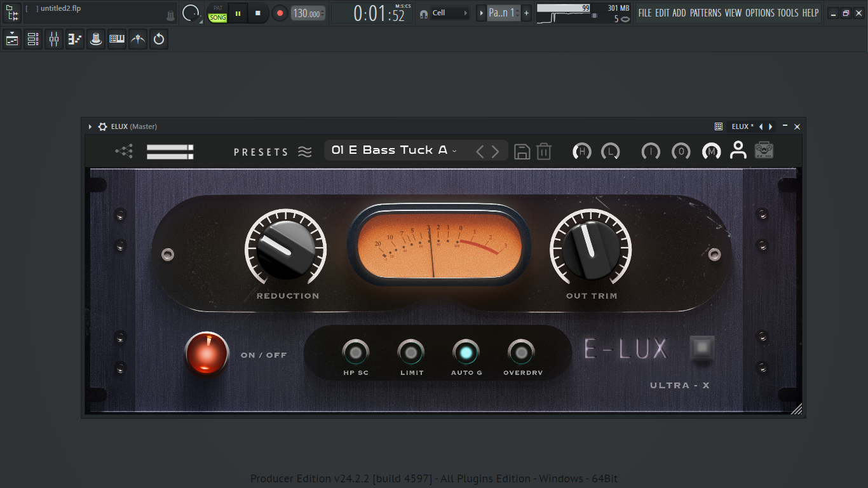Open the 01 E Bass Tuck A preset dropdown

(394, 151)
